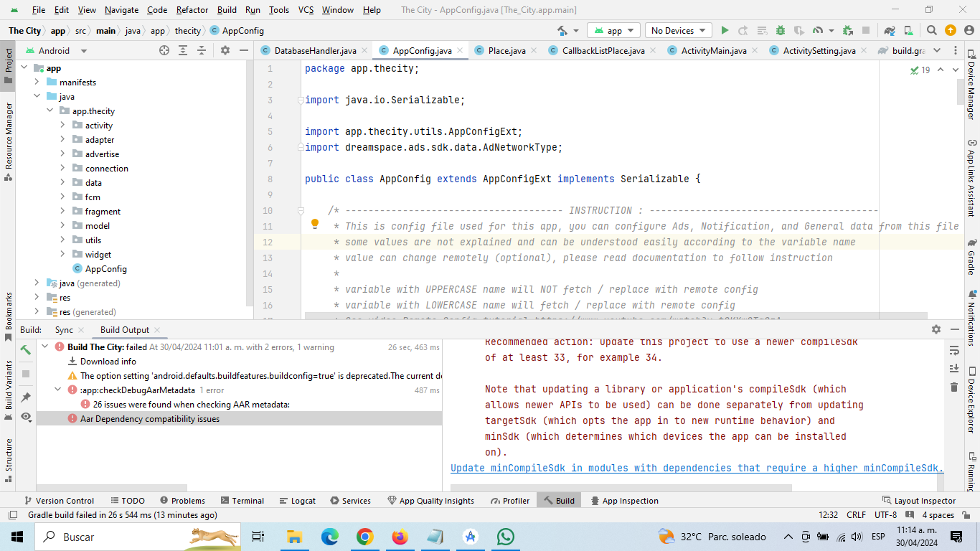Toggle soft-wrap in the build output
Viewport: 980px width, 551px height.
(953, 350)
